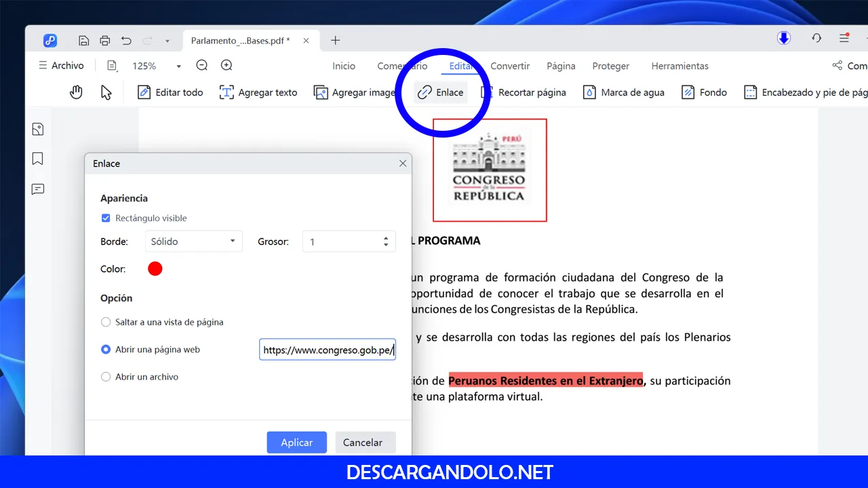The height and width of the screenshot is (488, 868).
Task: Open the bookmarks sidebar panel
Action: (38, 159)
